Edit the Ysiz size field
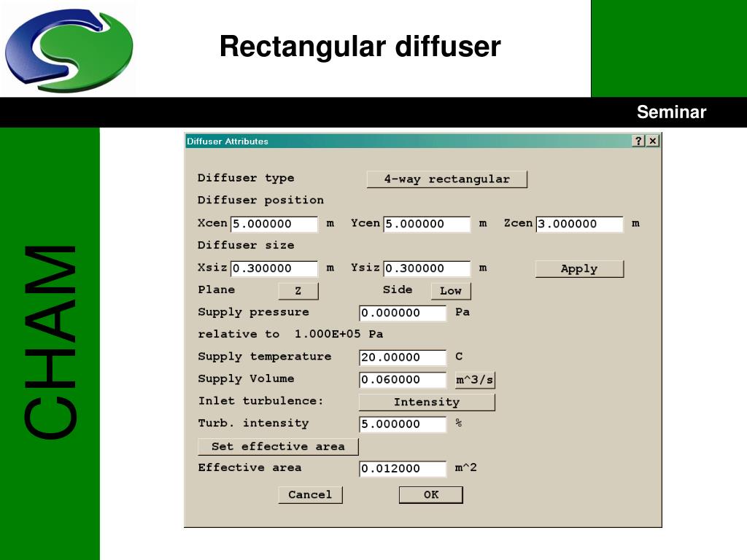The image size is (747, 560). point(427,268)
